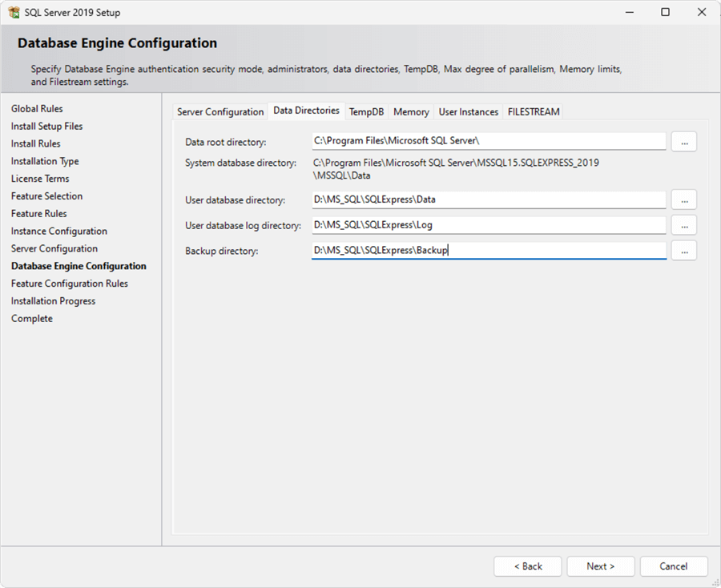This screenshot has width=721, height=588.
Task: Click the System database directory label
Action: (240, 163)
